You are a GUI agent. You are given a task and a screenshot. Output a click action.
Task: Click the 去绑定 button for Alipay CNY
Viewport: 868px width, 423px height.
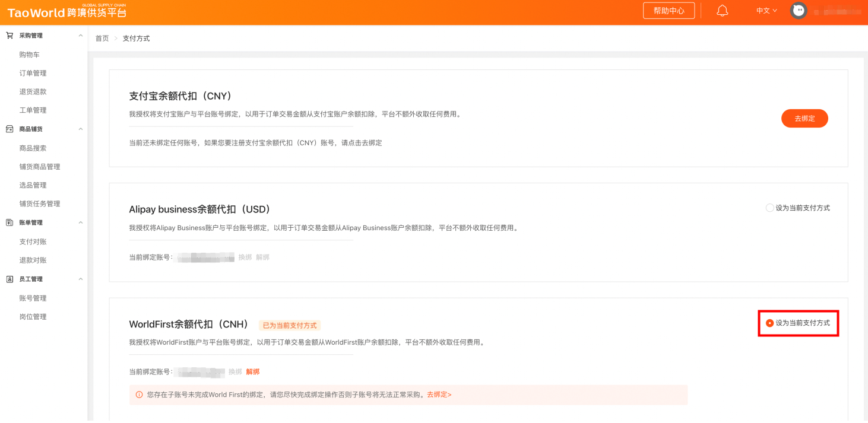coord(804,118)
